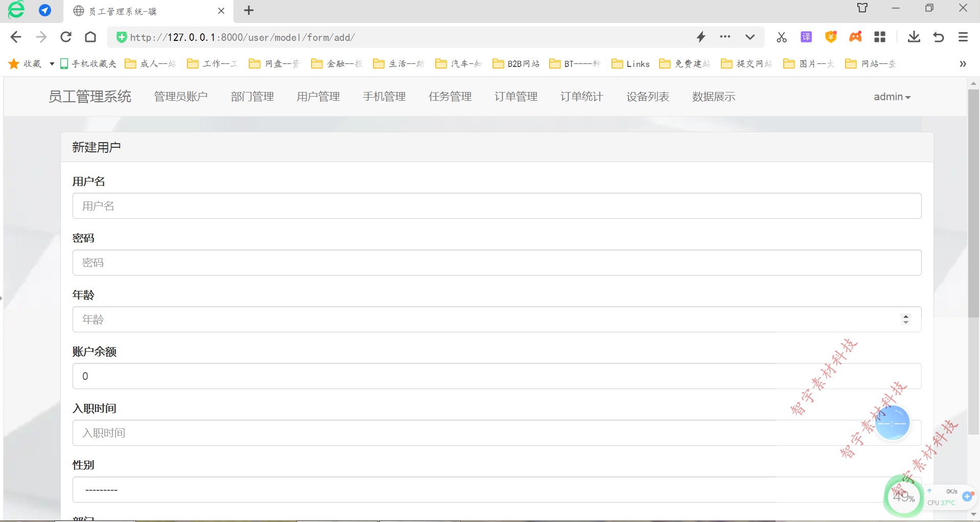Open the downloads manager icon

[914, 37]
